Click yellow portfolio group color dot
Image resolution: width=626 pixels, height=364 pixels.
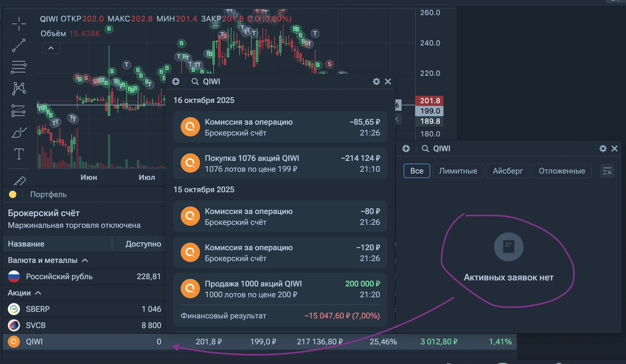coord(13,194)
